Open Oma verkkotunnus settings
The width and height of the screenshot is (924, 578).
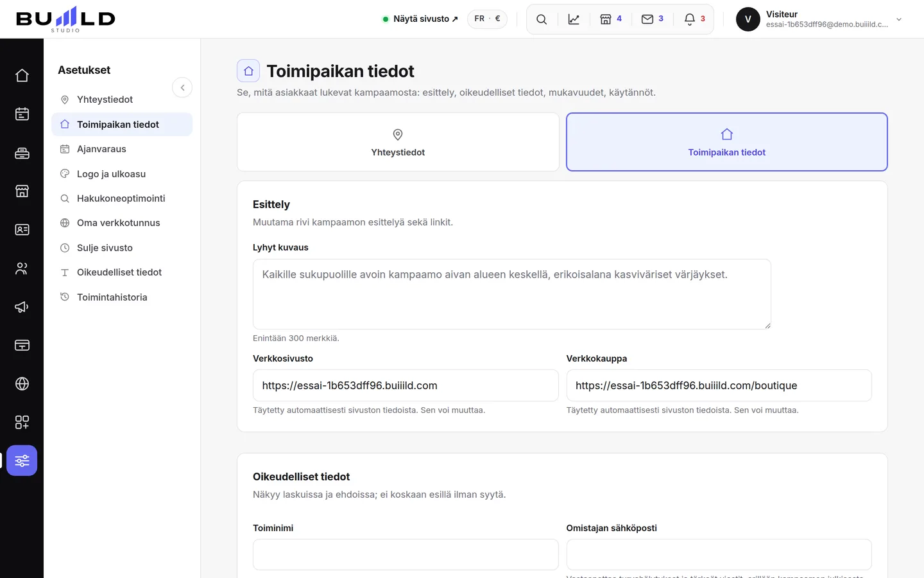pyautogui.click(x=122, y=223)
